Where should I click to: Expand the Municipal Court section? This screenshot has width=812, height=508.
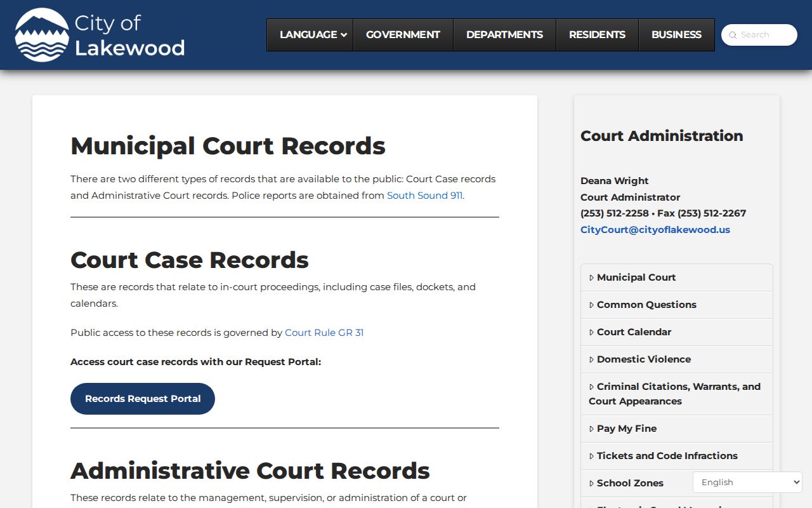677,277
